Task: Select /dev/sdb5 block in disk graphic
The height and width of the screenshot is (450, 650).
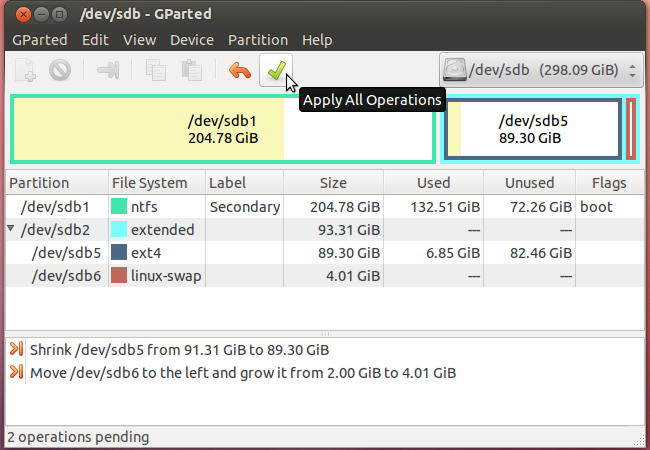Action: pos(533,129)
